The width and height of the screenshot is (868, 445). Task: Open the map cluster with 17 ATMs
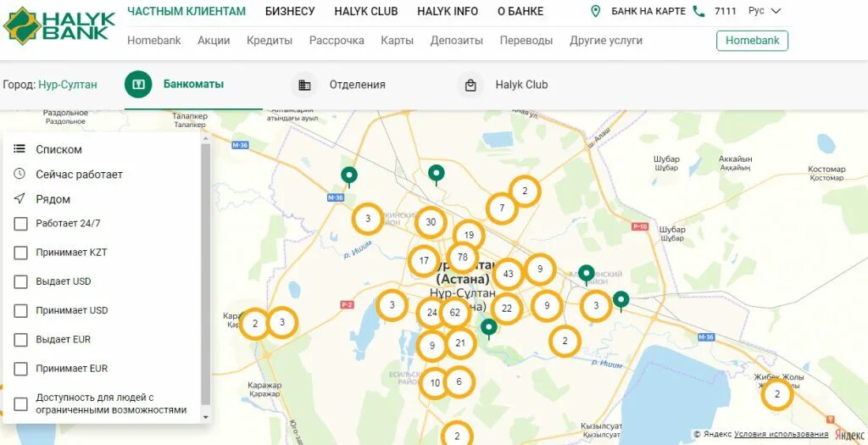click(x=424, y=261)
